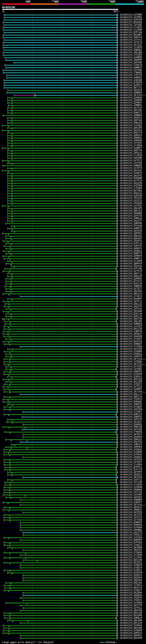Image resolution: width=146 pixels, height=644 pixels.
Task: Click the UniRef100_B9S9N2 label
Action: 131,22
